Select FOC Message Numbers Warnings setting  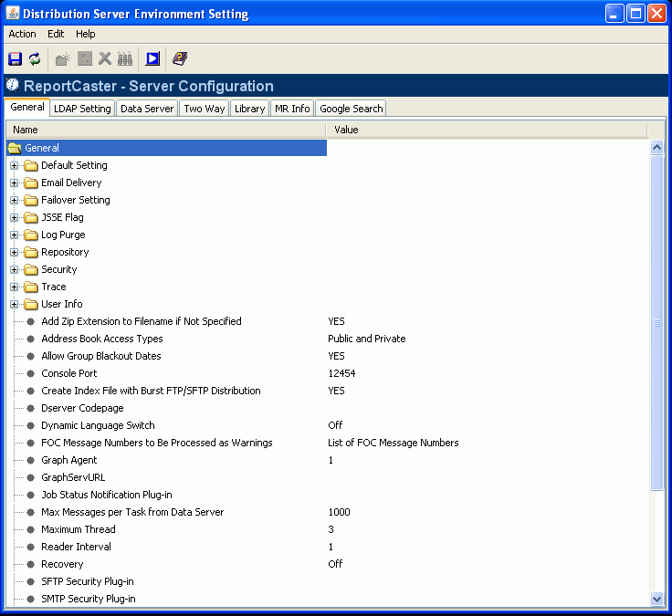(157, 443)
